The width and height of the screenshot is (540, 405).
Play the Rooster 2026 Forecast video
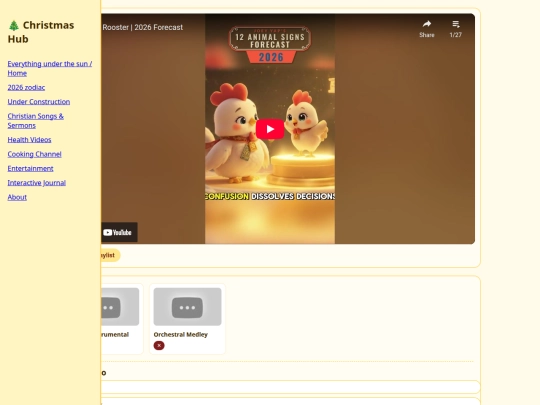(x=270, y=129)
